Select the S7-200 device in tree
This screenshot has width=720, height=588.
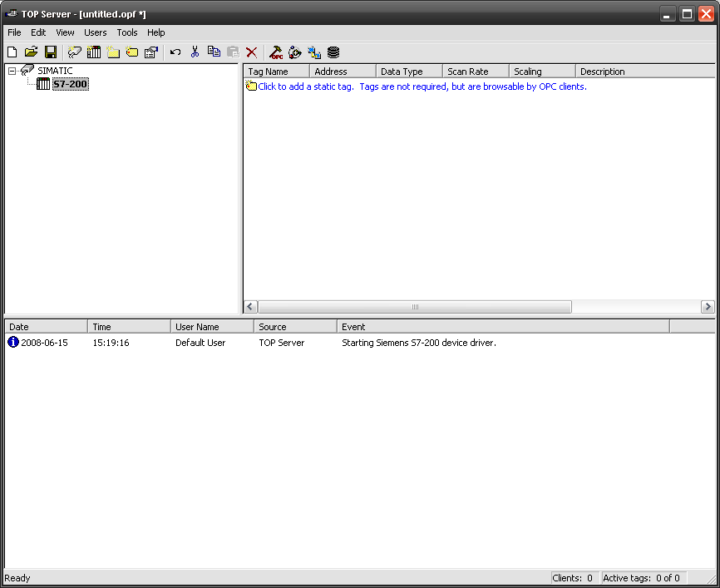click(x=70, y=84)
